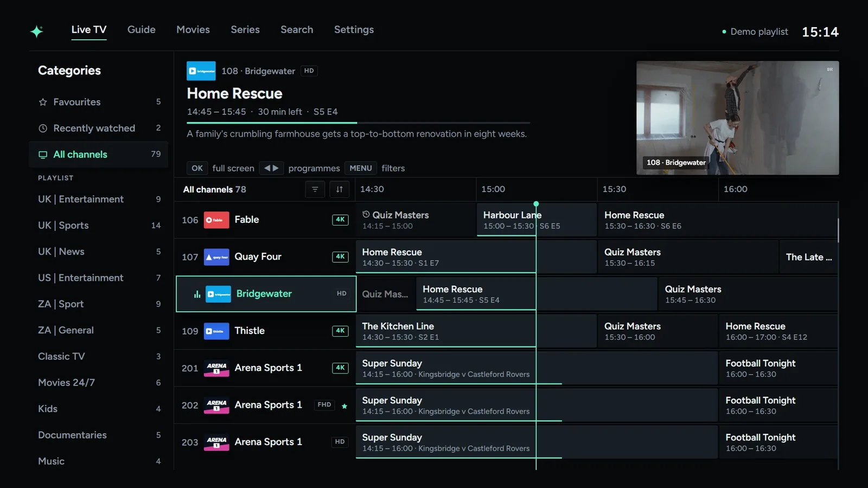
Task: Open Recently watched category
Action: tap(99, 129)
